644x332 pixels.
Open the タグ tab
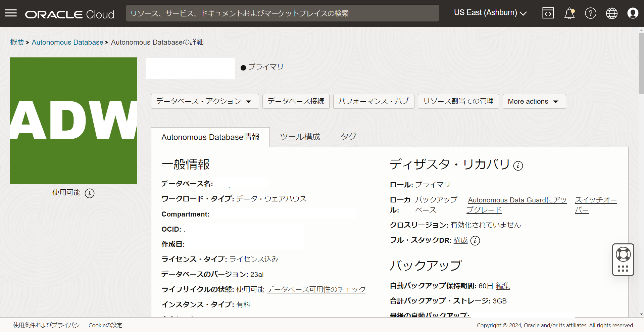tap(348, 137)
